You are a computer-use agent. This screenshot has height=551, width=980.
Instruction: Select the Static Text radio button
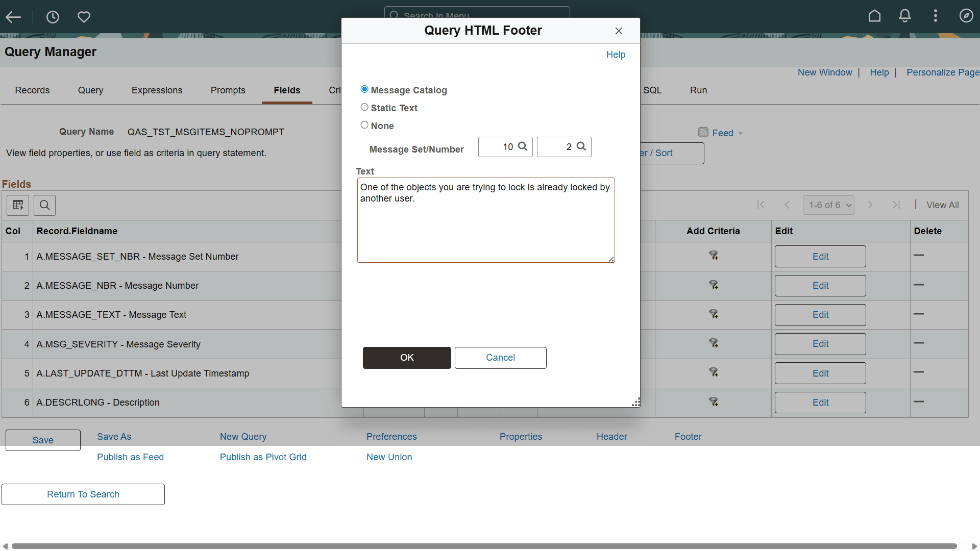364,107
